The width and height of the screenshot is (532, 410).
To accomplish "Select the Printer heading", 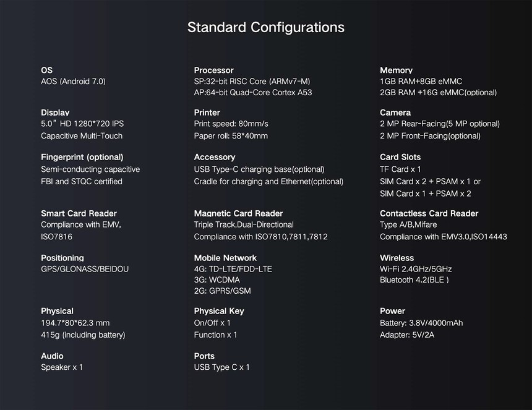I will [x=207, y=113].
